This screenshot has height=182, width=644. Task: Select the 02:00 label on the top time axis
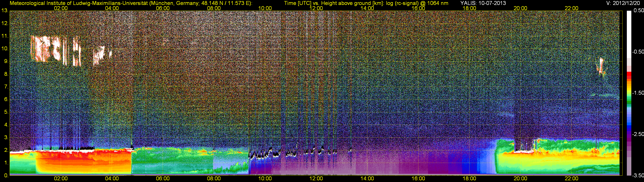pos(61,8)
